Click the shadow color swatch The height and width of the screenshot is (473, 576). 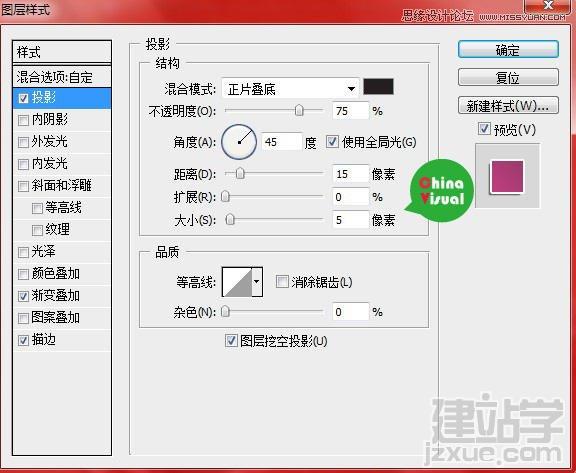[378, 87]
